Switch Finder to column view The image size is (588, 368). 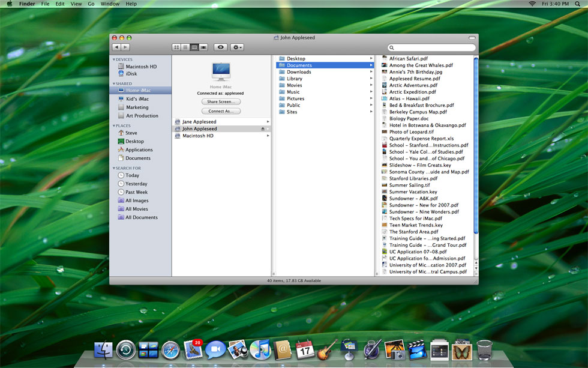[x=194, y=47]
